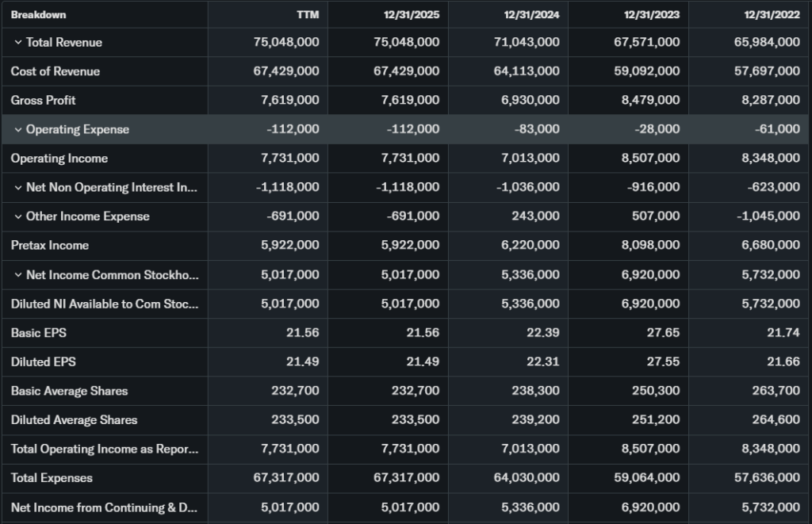
Task: Select the 12/31/2022 column header
Action: pyautogui.click(x=773, y=15)
